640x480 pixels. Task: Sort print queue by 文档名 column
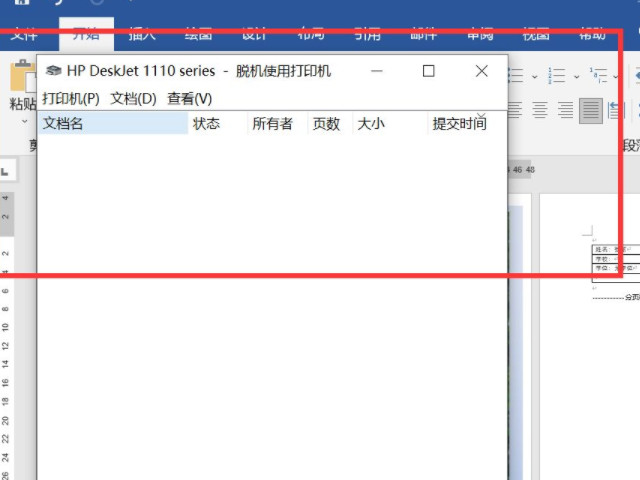coord(113,123)
